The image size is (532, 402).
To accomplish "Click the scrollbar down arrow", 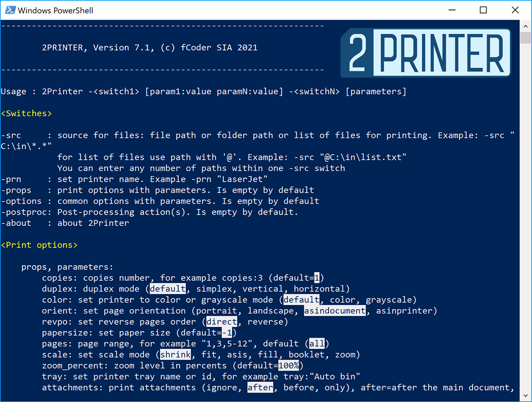I will 525,396.
